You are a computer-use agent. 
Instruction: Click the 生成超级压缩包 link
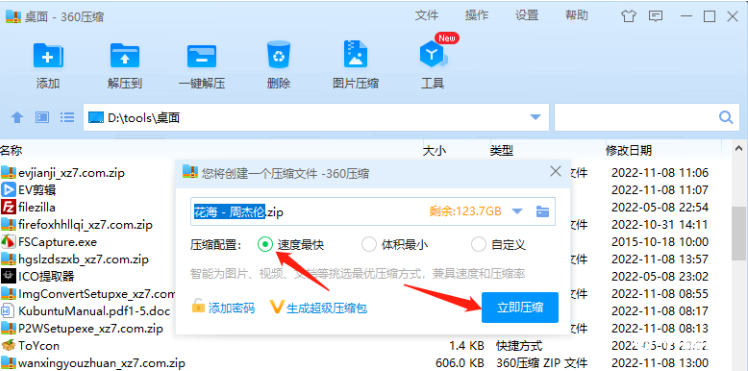[x=327, y=308]
